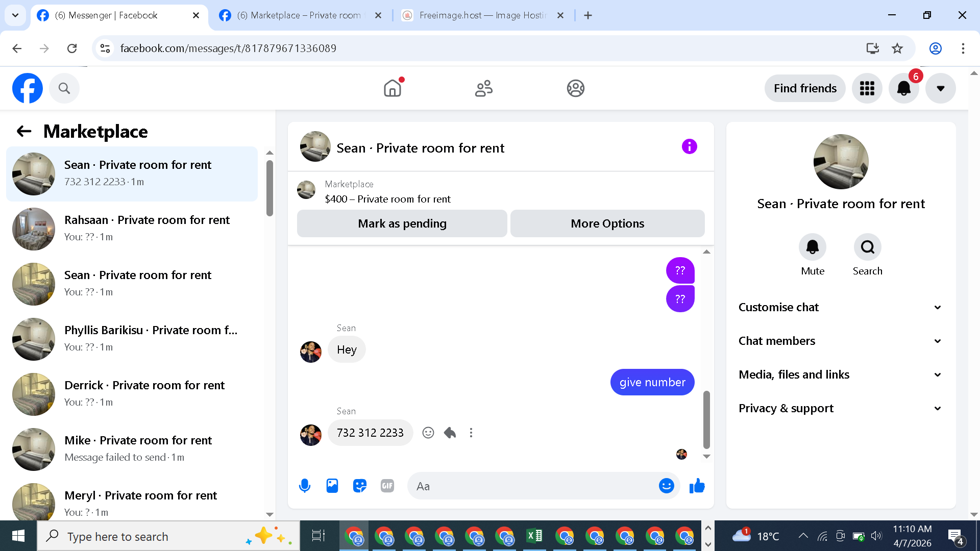Image resolution: width=980 pixels, height=551 pixels.
Task: Click the Aa message input field
Action: tap(536, 486)
